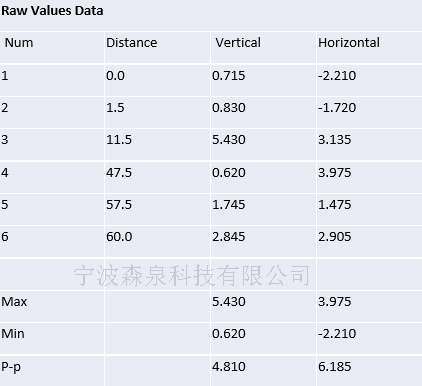The width and height of the screenshot is (422, 386).
Task: Click Horizontal value 2.905 in row 6
Action: (335, 236)
